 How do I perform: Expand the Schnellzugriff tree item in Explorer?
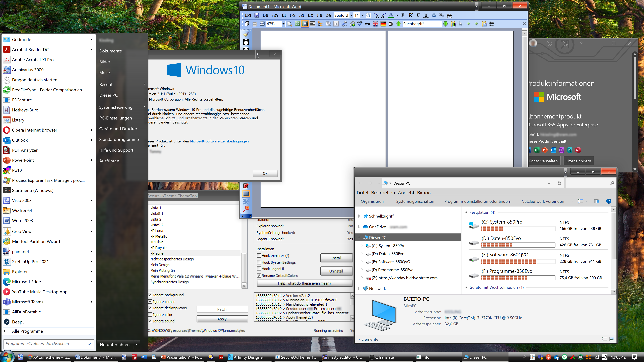359,216
